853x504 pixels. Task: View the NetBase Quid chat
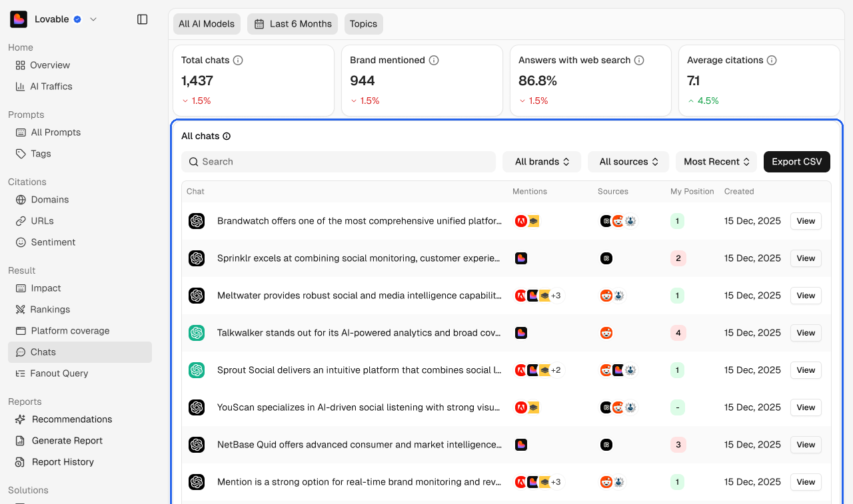[x=806, y=445]
